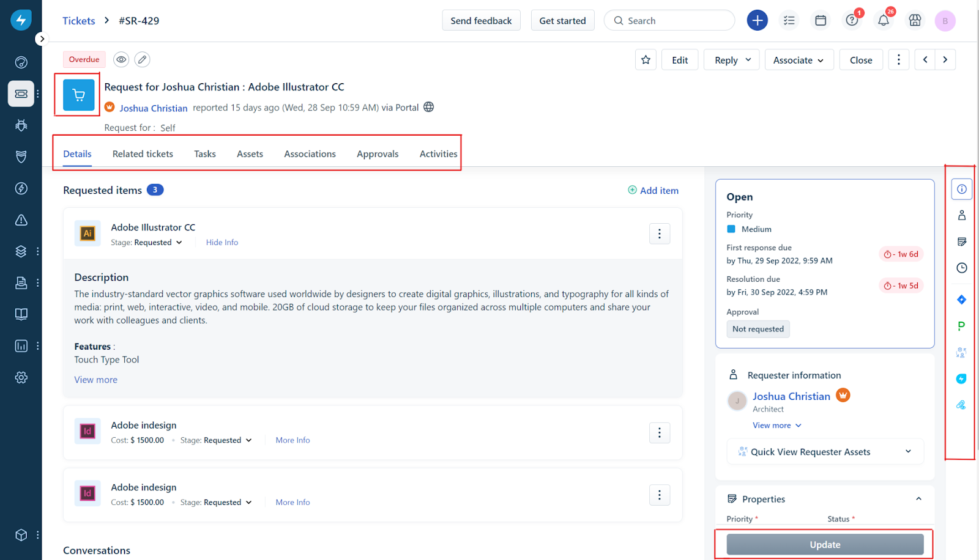Click the service request cart icon
979x560 pixels.
pyautogui.click(x=79, y=95)
